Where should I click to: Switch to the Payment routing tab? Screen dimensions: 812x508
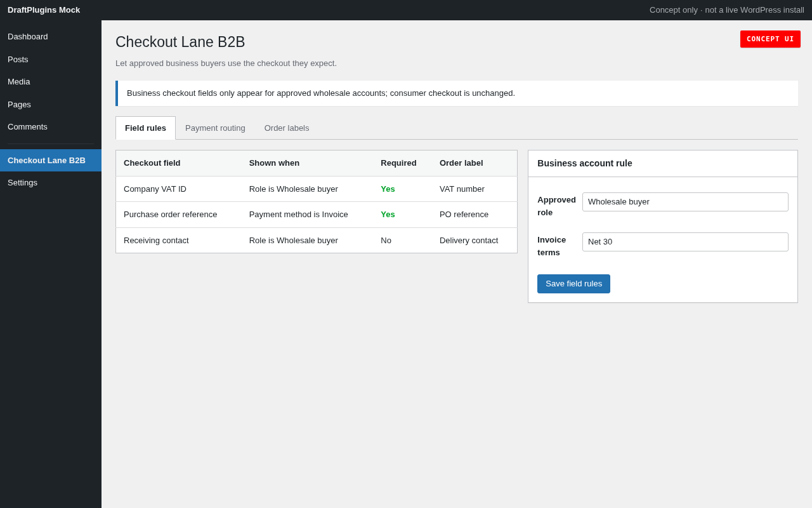[215, 128]
